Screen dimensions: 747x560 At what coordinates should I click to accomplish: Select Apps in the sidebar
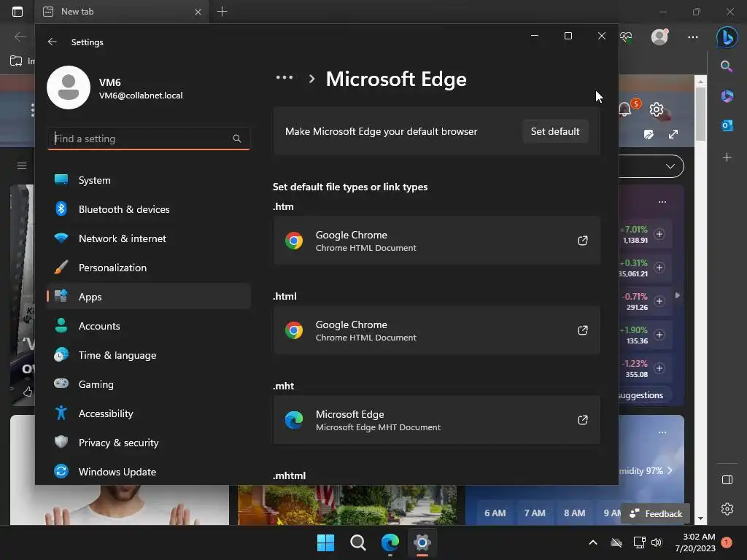pos(149,297)
